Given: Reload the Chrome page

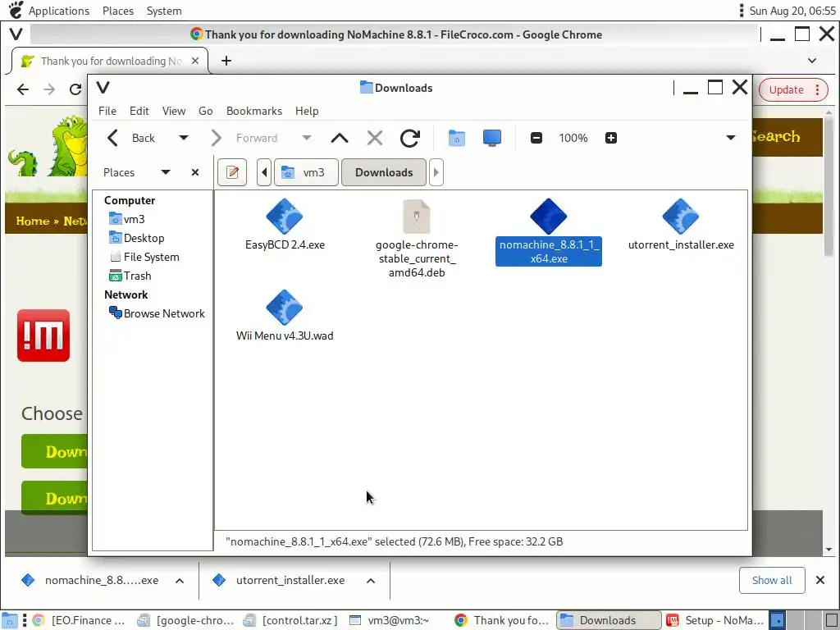Looking at the screenshot, I should pos(75,89).
